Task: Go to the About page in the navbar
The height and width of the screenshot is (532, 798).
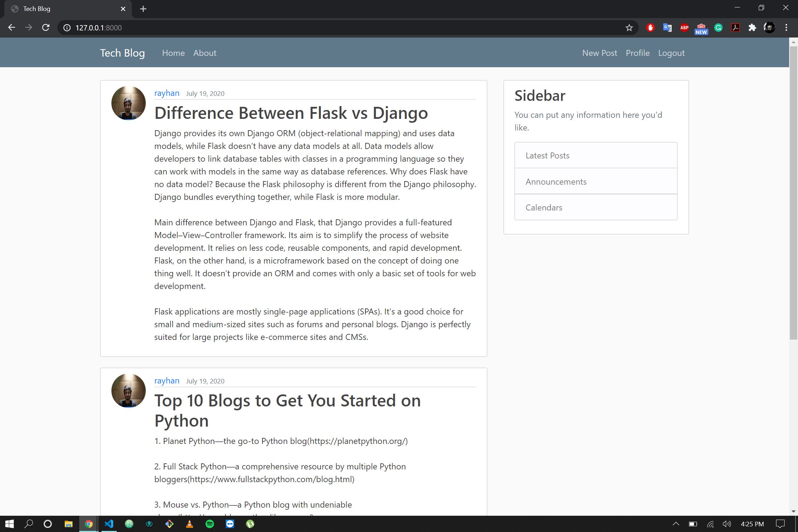Action: (204, 53)
